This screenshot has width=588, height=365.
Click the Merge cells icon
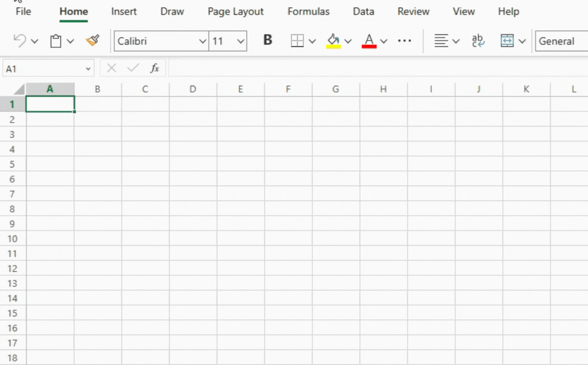(507, 41)
